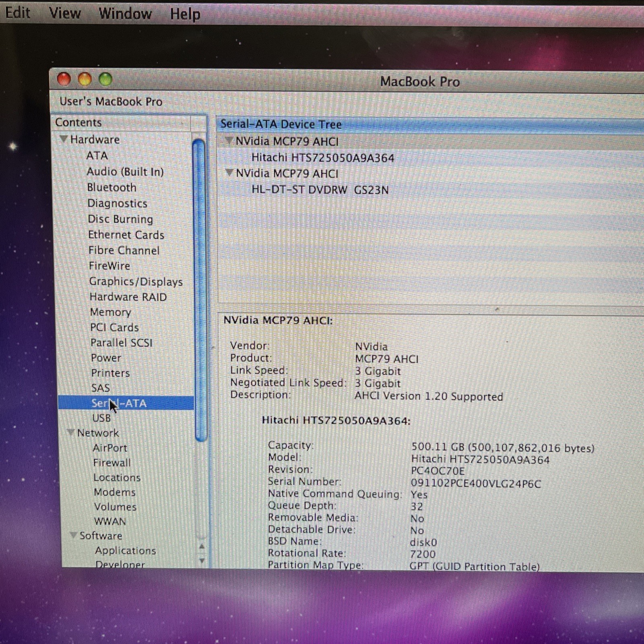This screenshot has width=644, height=644.
Task: Select HL-DT-ST DVDRW GS23N optical drive
Action: (x=320, y=190)
